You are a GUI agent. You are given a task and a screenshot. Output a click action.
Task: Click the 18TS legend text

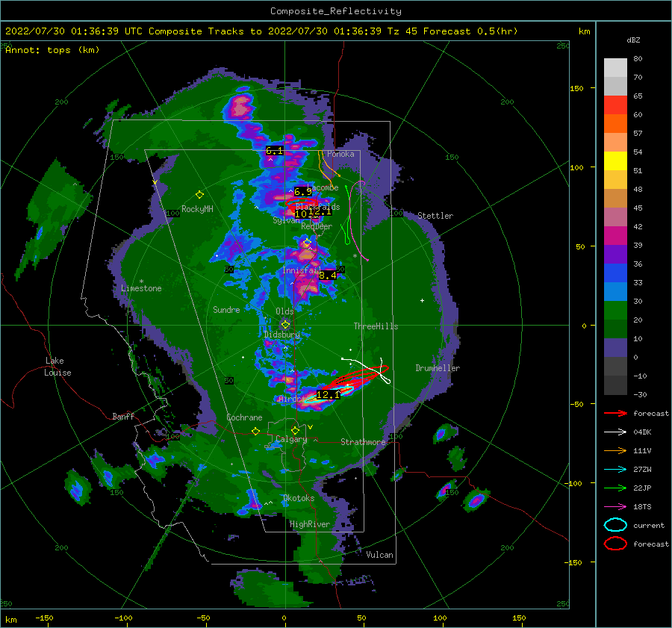click(x=642, y=507)
